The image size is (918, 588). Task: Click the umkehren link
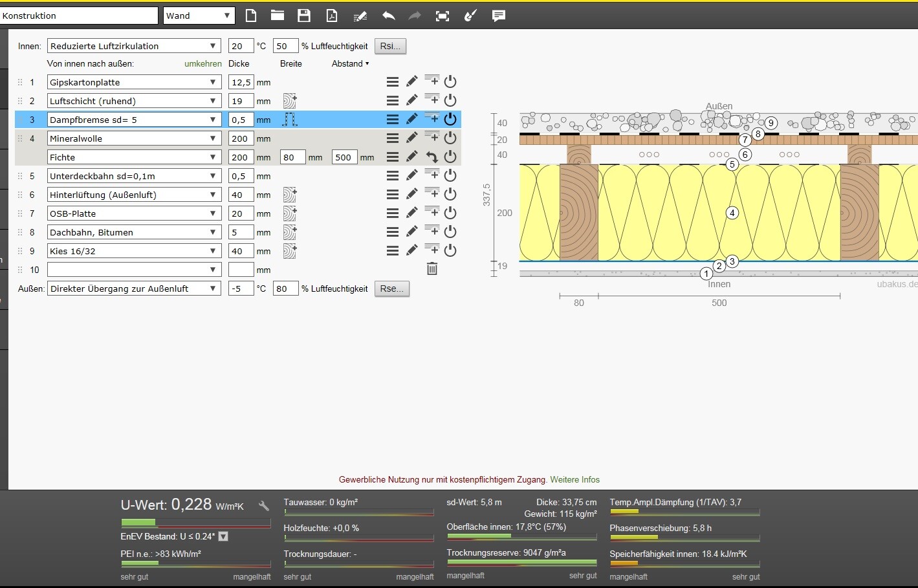[x=202, y=63]
